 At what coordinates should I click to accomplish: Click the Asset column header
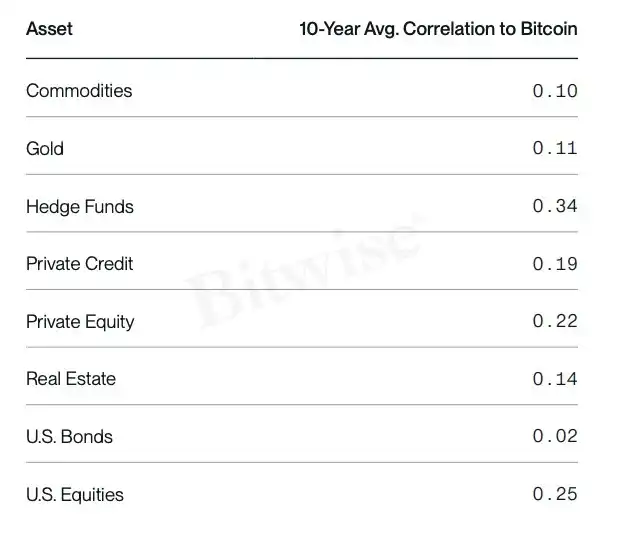click(x=49, y=29)
